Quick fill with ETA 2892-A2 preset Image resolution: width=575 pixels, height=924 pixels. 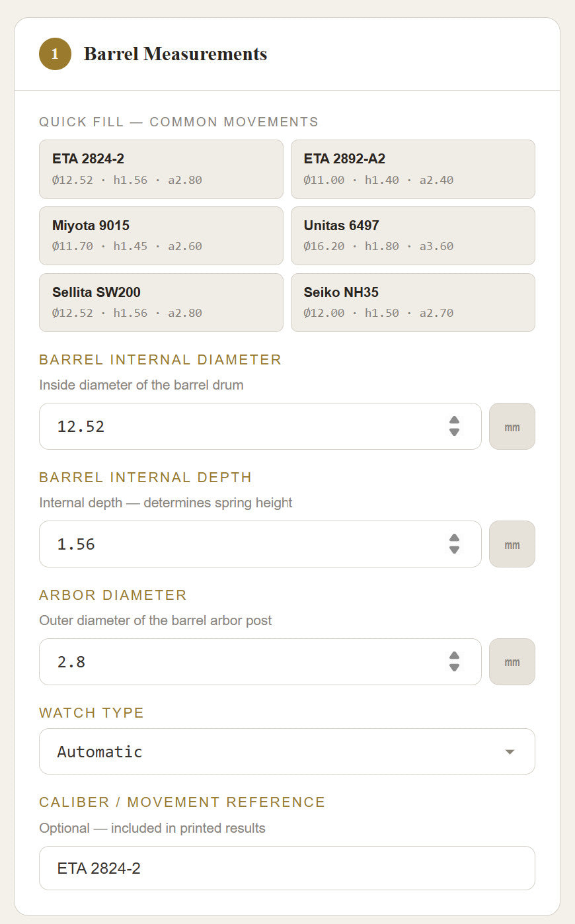(x=413, y=169)
